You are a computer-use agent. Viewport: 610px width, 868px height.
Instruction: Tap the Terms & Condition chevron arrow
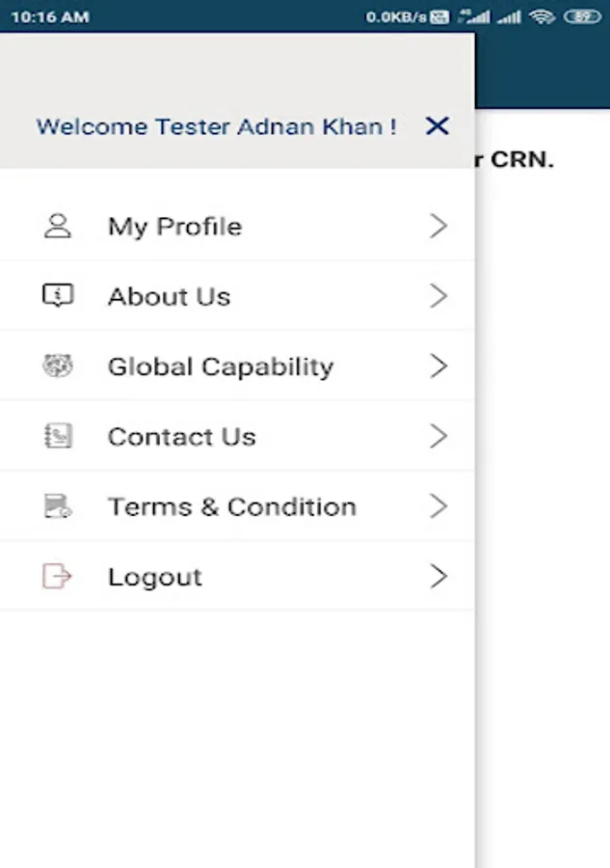tap(438, 506)
